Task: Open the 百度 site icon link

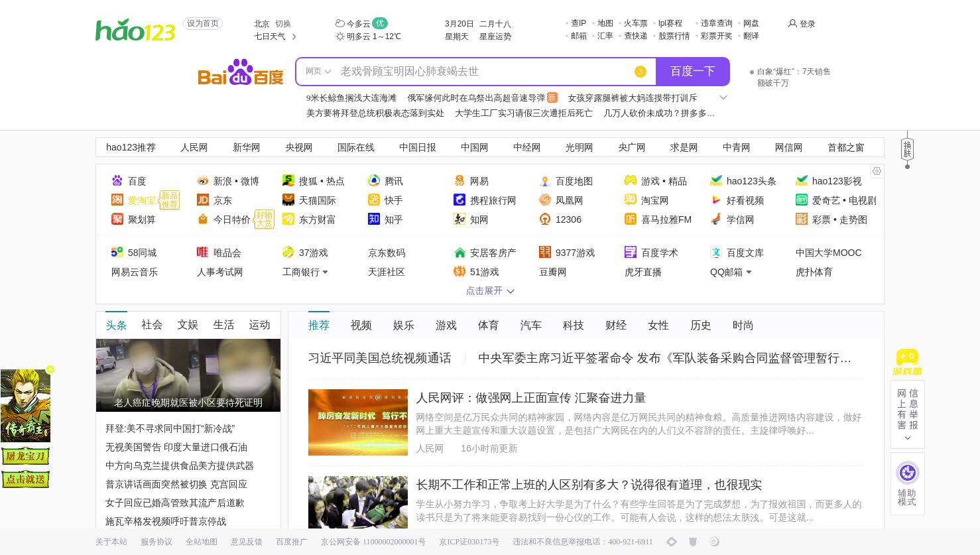Action: click(x=117, y=180)
